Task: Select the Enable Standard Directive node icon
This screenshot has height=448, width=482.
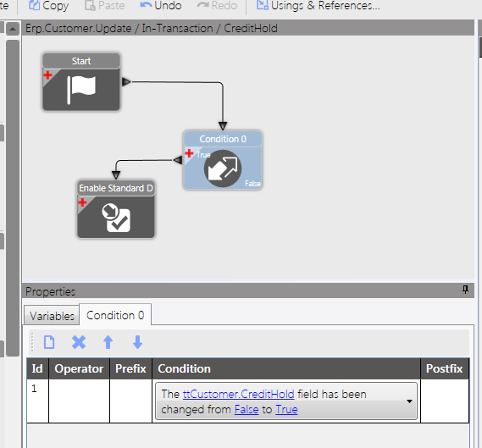Action: (x=116, y=218)
